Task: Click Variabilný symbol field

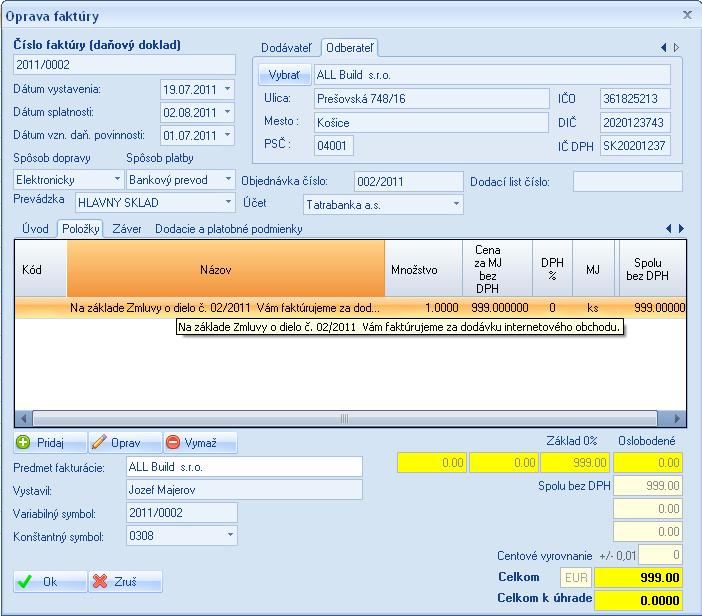Action: [181, 513]
